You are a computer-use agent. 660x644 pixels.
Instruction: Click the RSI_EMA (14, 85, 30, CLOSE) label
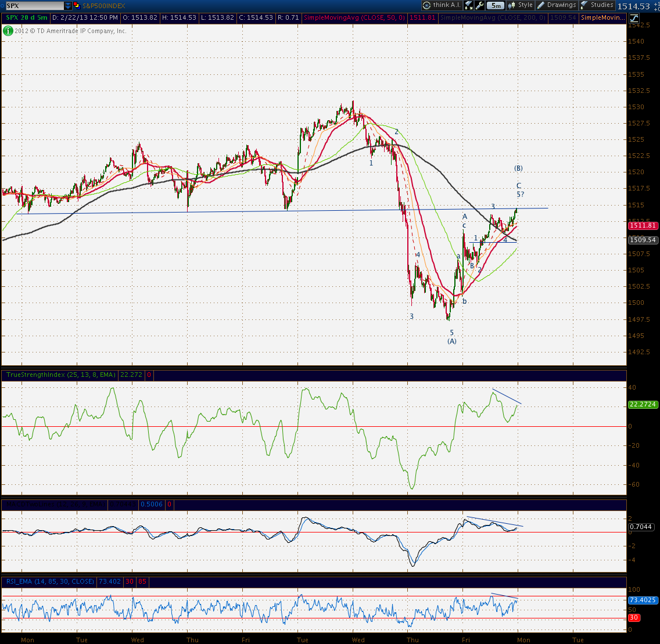50,582
